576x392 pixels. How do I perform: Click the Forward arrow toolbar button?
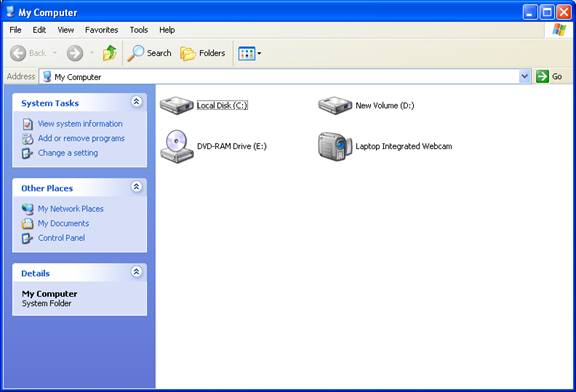point(75,53)
